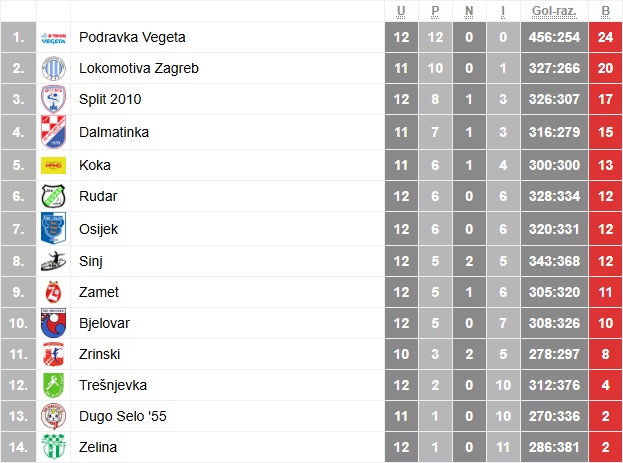This screenshot has height=463, width=623.
Task: Click the P wins column header
Action: tap(435, 11)
